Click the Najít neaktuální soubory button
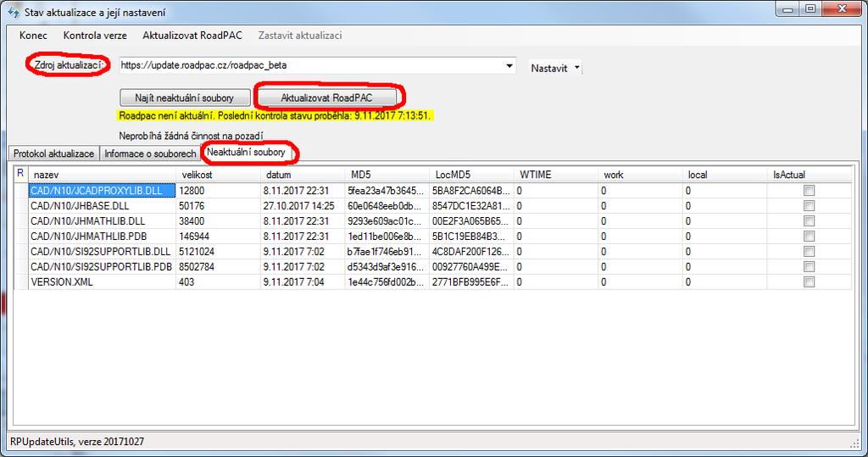 [x=185, y=98]
